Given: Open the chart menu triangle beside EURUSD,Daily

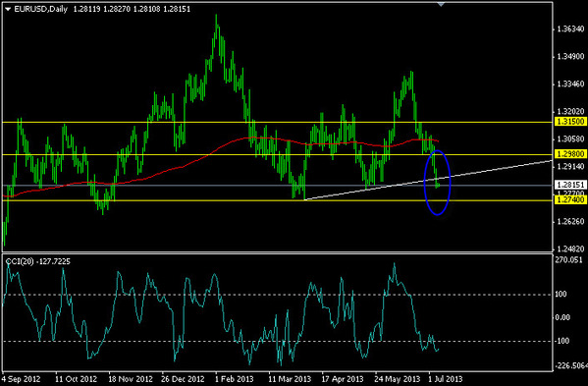Looking at the screenshot, I should pyautogui.click(x=8, y=10).
